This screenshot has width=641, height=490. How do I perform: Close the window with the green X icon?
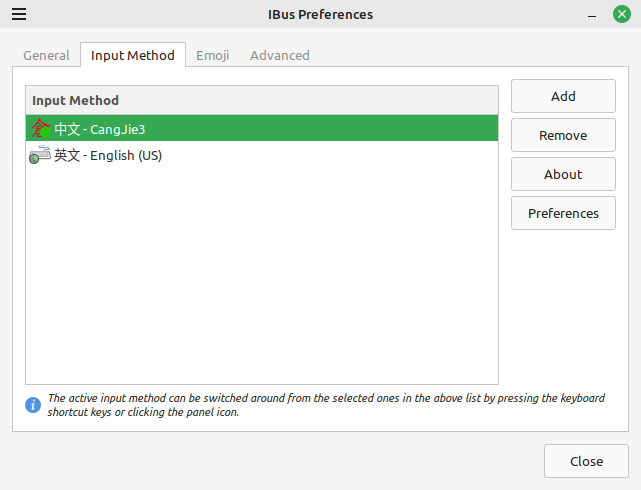coord(622,14)
